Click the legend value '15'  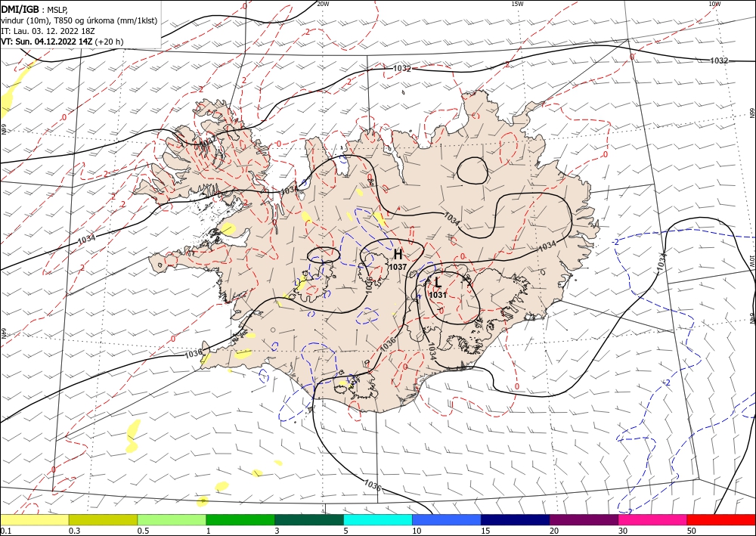point(485,531)
